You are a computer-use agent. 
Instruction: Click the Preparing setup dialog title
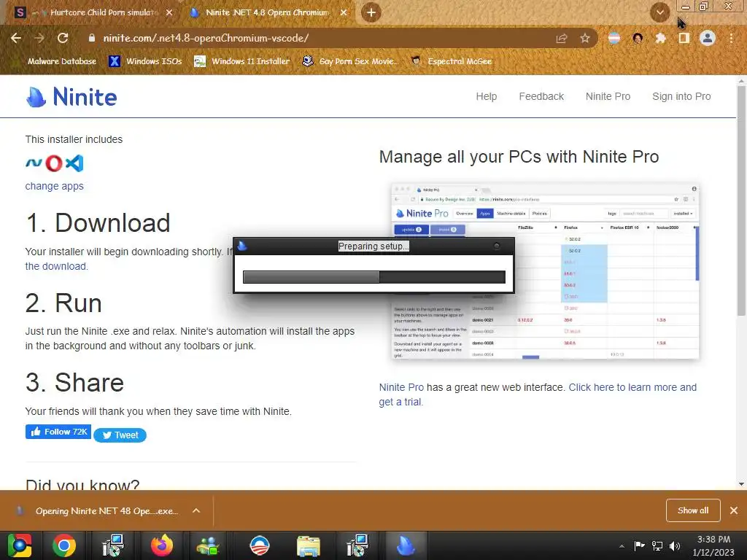(x=373, y=246)
